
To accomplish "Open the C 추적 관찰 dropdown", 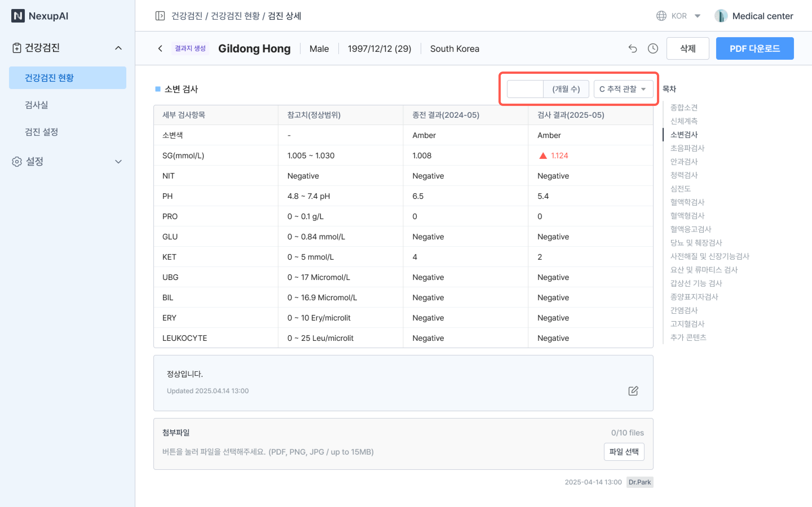I will point(623,89).
